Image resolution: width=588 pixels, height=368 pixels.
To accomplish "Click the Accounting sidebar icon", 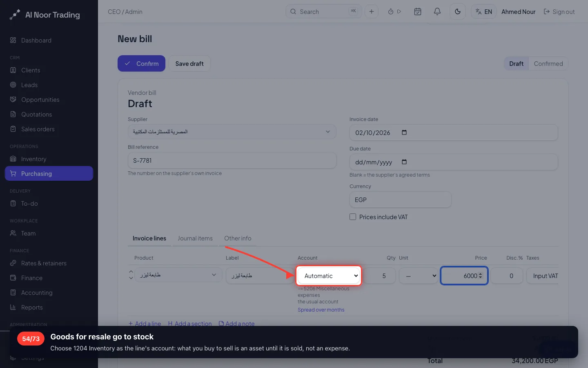I will (x=13, y=292).
